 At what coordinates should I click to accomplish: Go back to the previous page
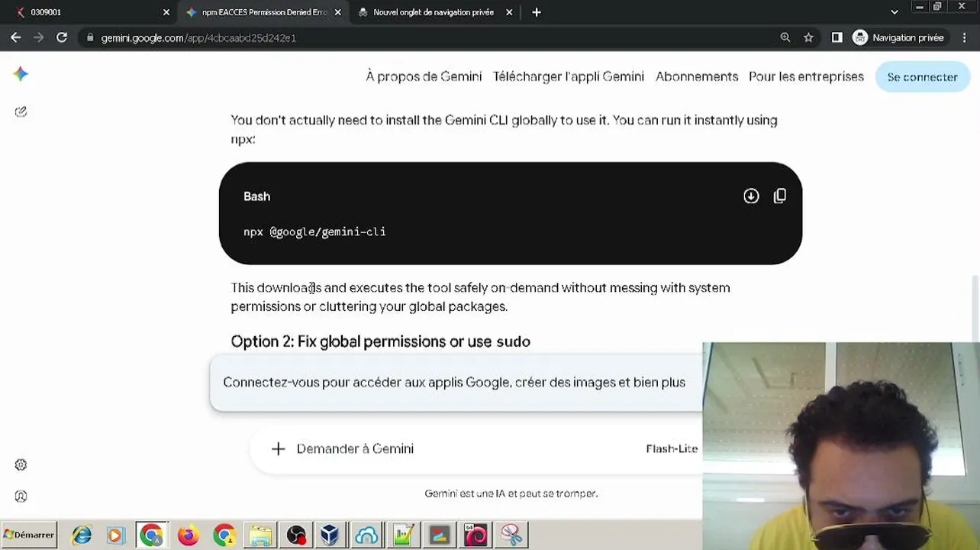[15, 37]
